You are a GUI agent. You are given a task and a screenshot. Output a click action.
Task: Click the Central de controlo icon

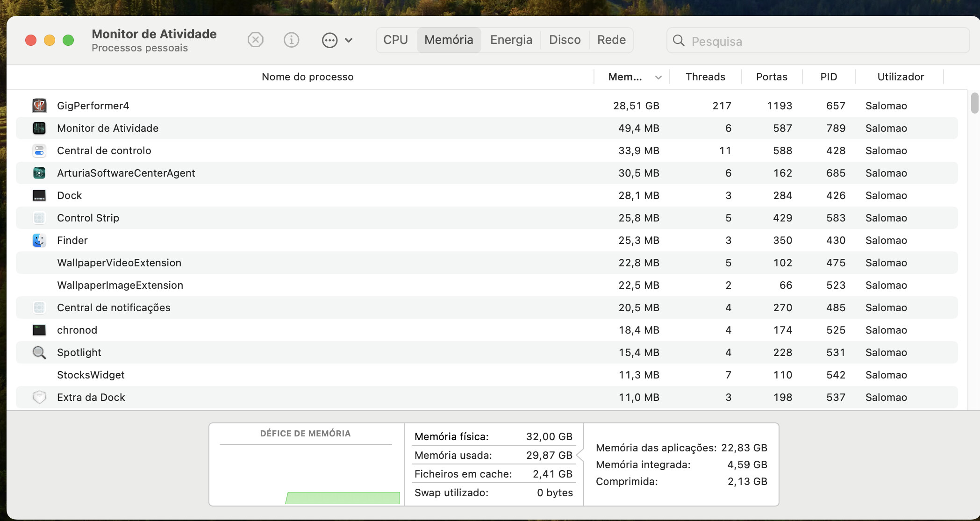coord(39,150)
